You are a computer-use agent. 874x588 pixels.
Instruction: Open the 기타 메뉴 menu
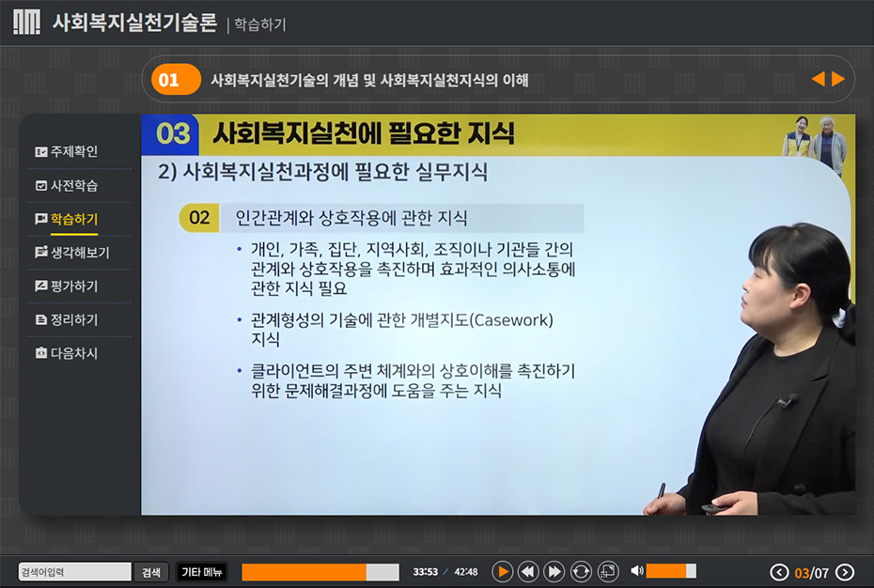202,572
